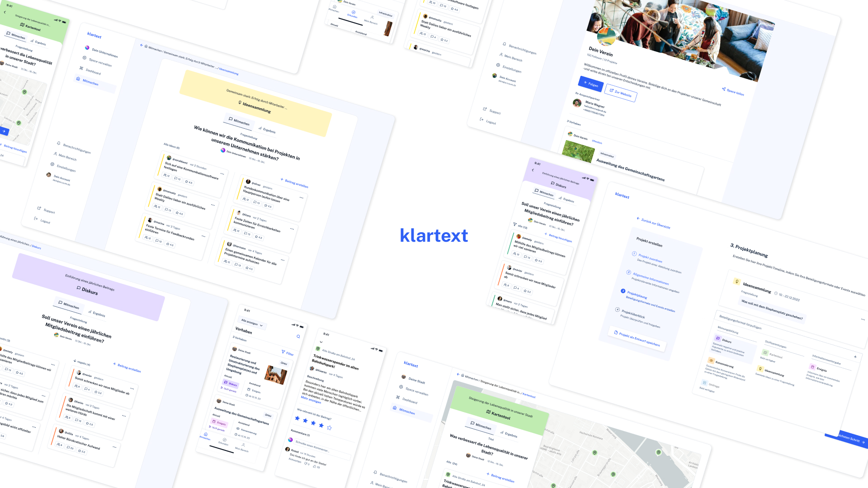
Task: Open Dashboard in left sidebar of Ideensammlung
Action: (93, 71)
